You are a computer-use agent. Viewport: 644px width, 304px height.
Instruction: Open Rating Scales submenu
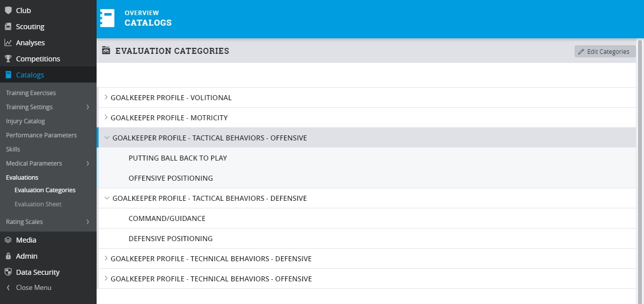click(x=24, y=222)
